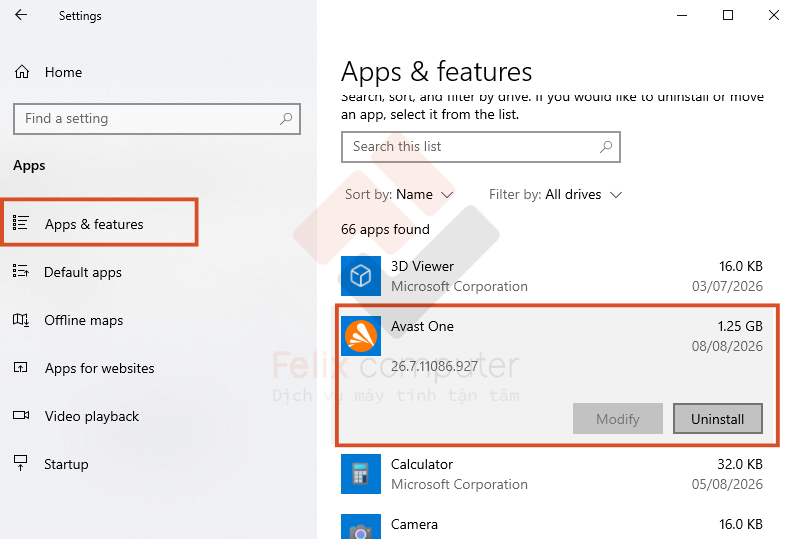Go back using the back arrow
Image resolution: width=792 pixels, height=539 pixels.
coord(21,15)
